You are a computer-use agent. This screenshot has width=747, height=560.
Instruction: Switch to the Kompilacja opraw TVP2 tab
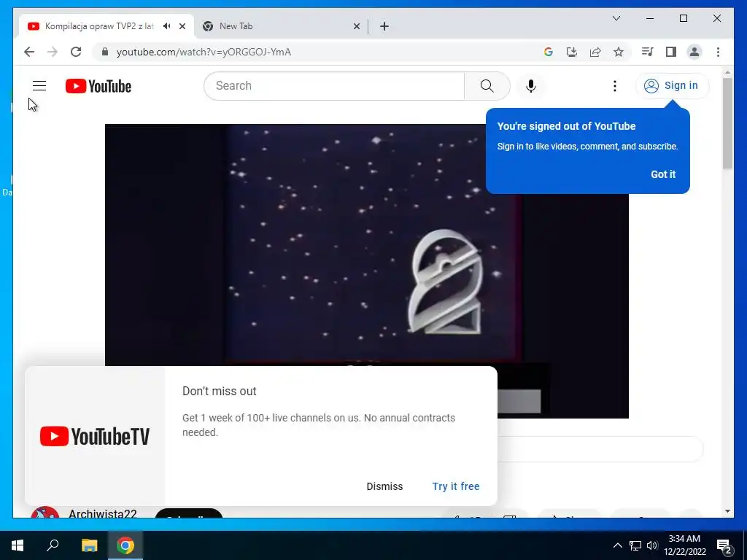(99, 26)
